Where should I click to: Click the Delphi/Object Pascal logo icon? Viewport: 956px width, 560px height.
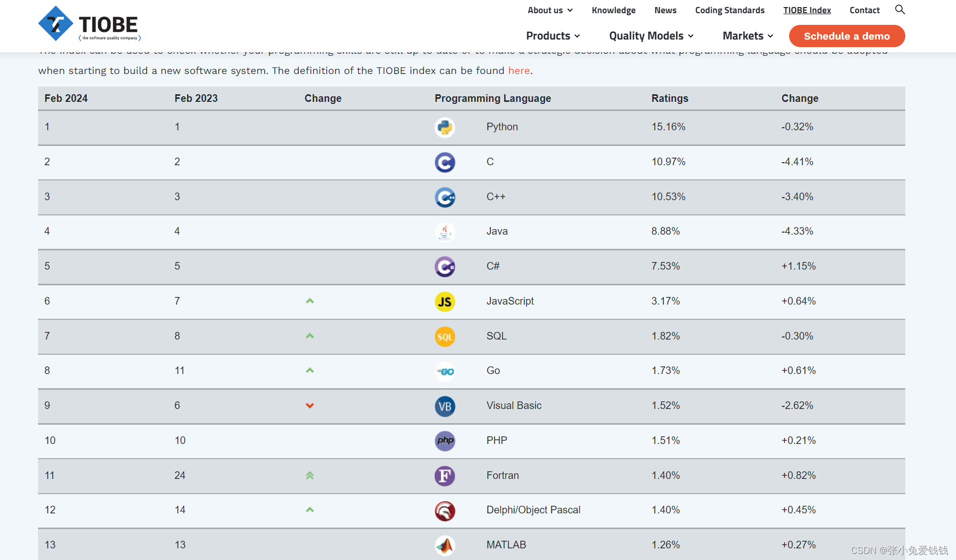pyautogui.click(x=445, y=511)
